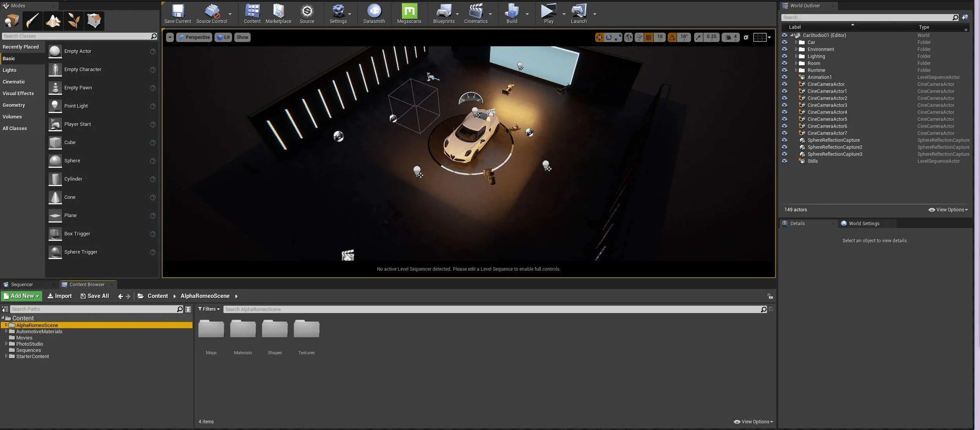Click the Search Classes input field

(76, 36)
